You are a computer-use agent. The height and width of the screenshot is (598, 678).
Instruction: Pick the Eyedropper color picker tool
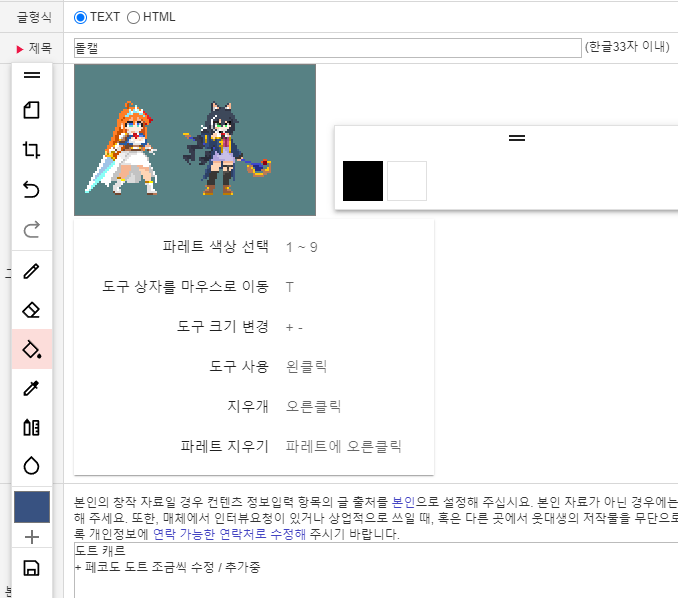click(x=31, y=388)
